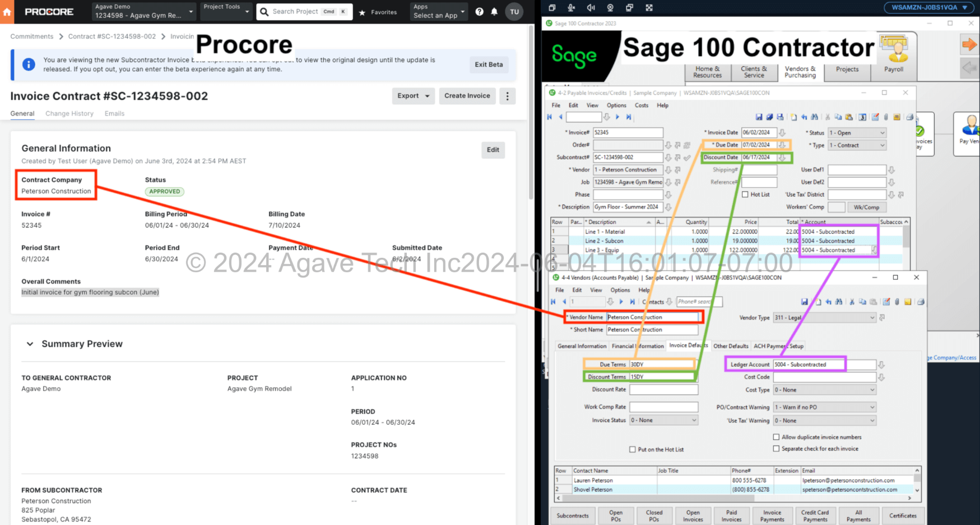Click the Paid Invoices button in Vendors window
Screen dimensions: 980x525
pyautogui.click(x=732, y=516)
